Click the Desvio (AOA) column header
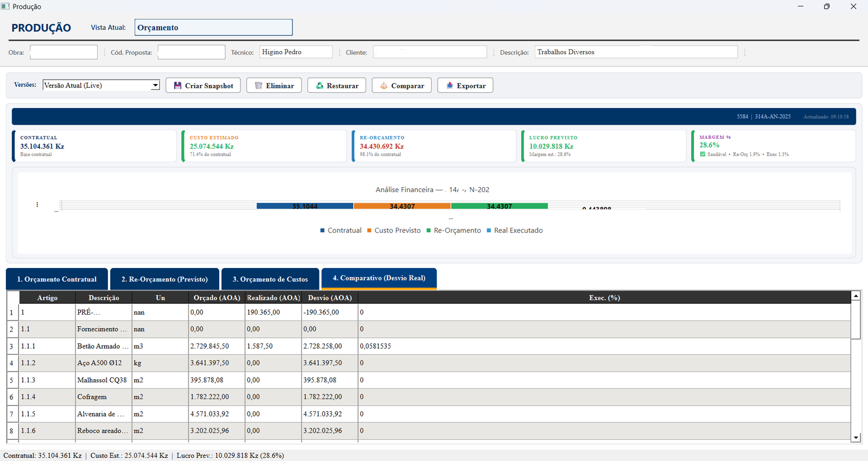 tap(330, 298)
